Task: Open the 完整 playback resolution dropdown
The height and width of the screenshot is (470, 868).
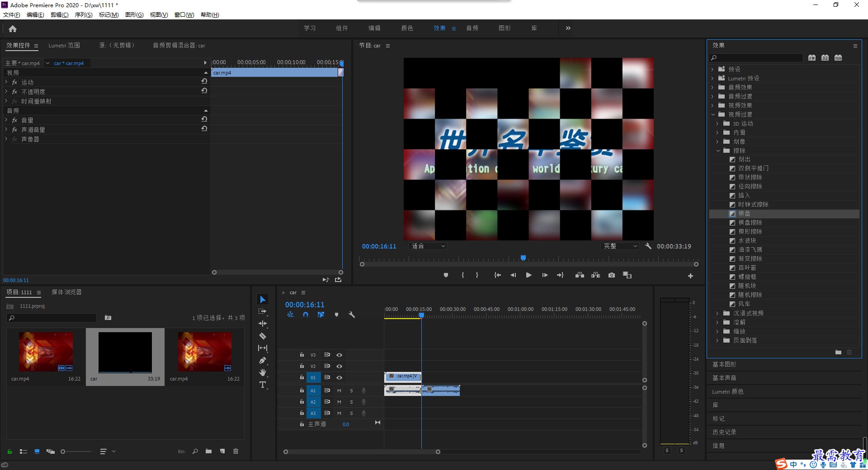Action: click(x=620, y=246)
